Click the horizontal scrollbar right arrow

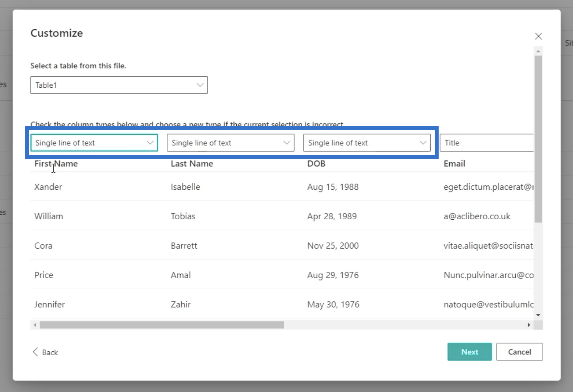529,325
